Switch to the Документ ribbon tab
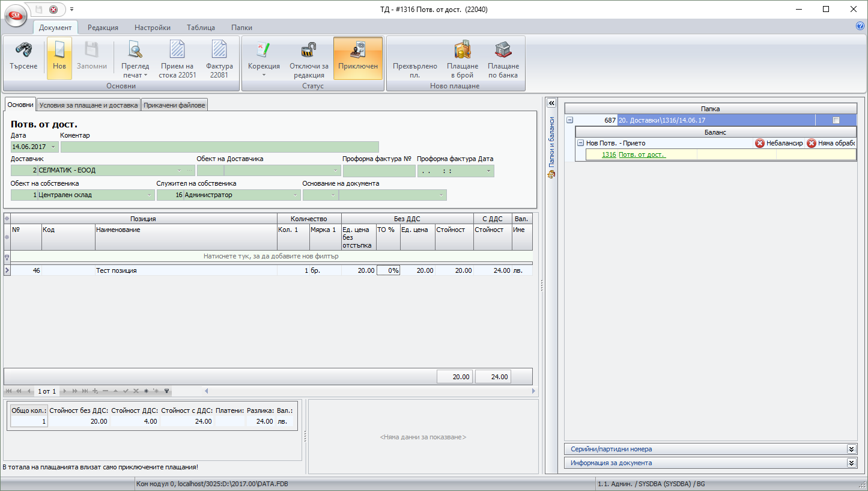 (x=55, y=27)
